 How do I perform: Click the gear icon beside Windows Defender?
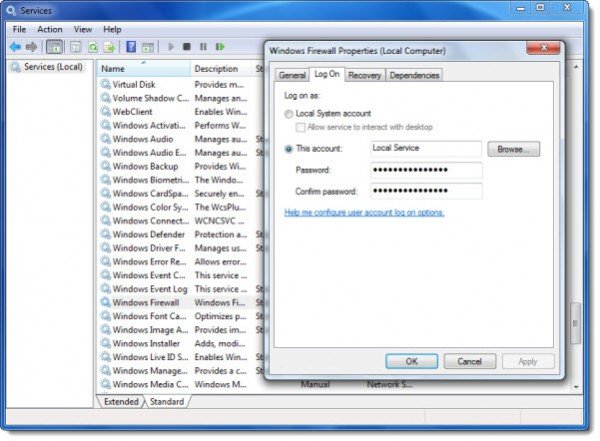coord(106,234)
